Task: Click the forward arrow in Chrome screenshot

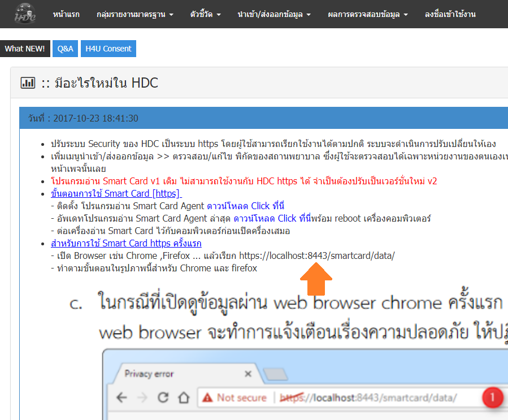Action: click(x=142, y=397)
